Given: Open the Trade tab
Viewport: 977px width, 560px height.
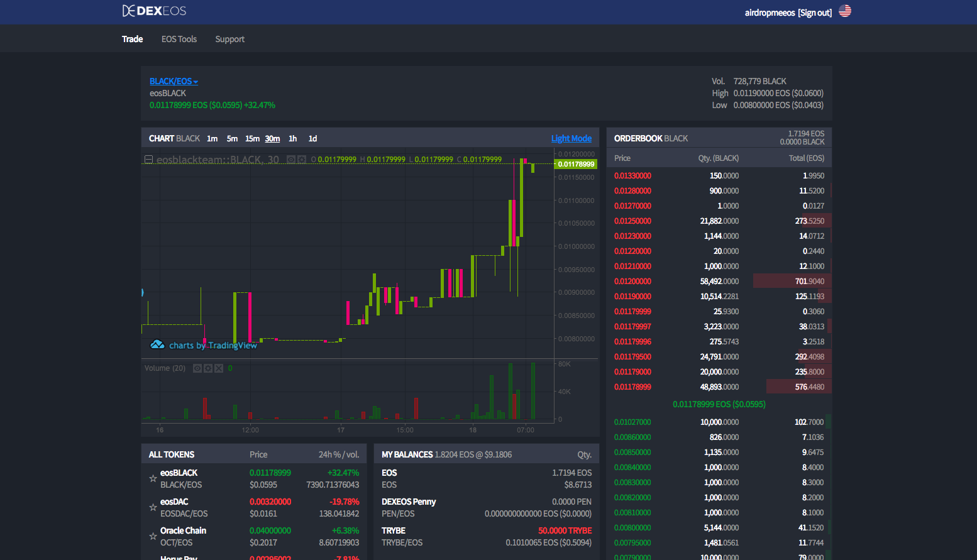Looking at the screenshot, I should (x=132, y=39).
